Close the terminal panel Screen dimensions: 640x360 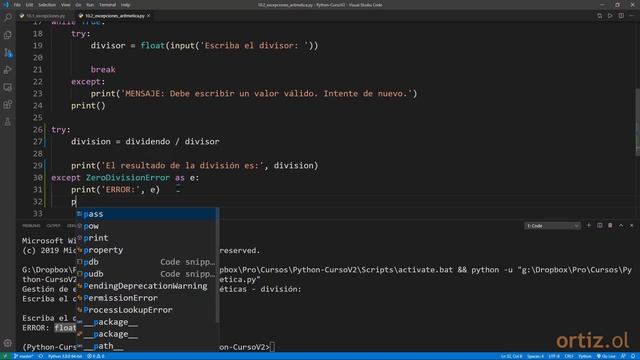(x=631, y=225)
